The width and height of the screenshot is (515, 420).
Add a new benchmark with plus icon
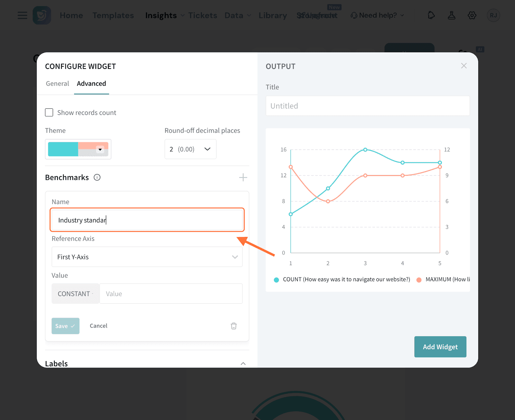point(243,177)
